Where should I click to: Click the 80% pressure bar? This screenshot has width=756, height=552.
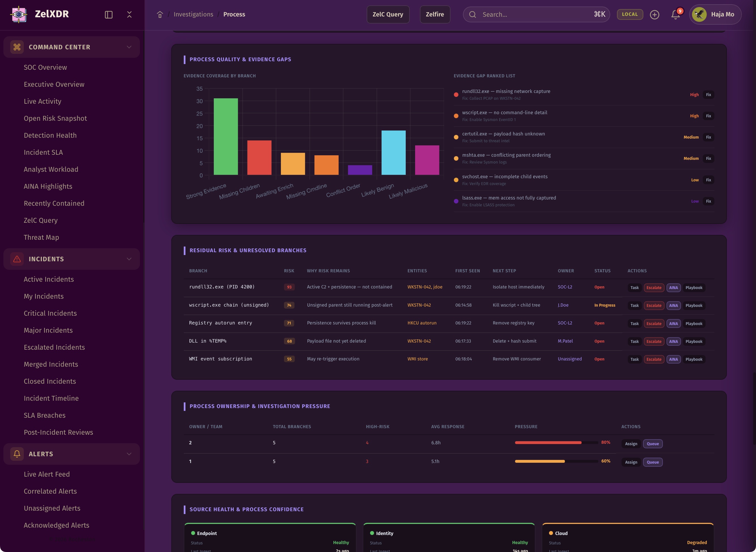pos(556,442)
